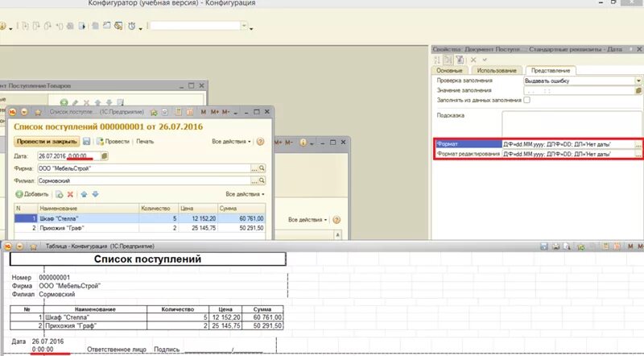Open dropdown arrow in Таблица window titlebar
The width and height of the screenshot is (644, 356).
[19, 246]
